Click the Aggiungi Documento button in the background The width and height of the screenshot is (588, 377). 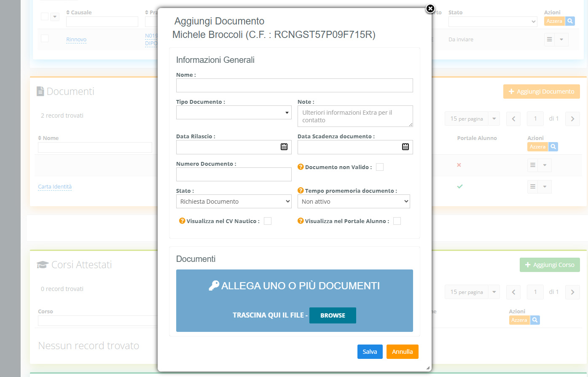542,92
